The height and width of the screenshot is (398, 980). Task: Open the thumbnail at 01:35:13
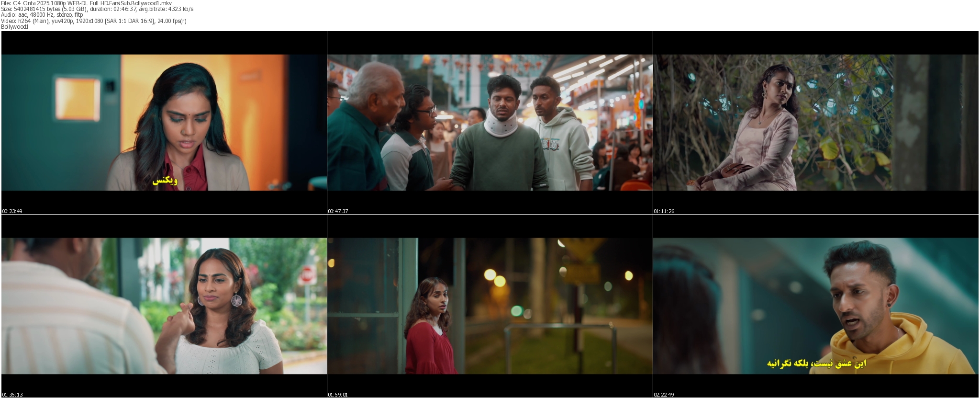tap(164, 306)
